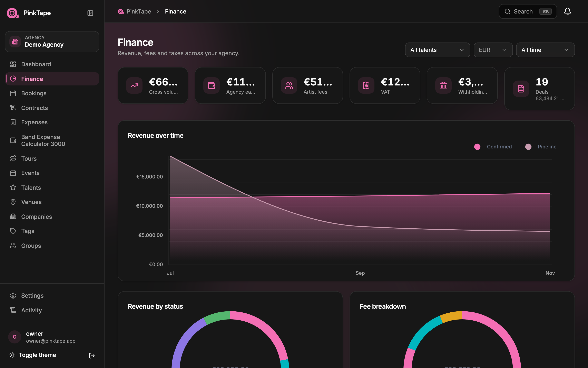Open Companies in sidebar
The width and height of the screenshot is (588, 368).
(x=52, y=217)
